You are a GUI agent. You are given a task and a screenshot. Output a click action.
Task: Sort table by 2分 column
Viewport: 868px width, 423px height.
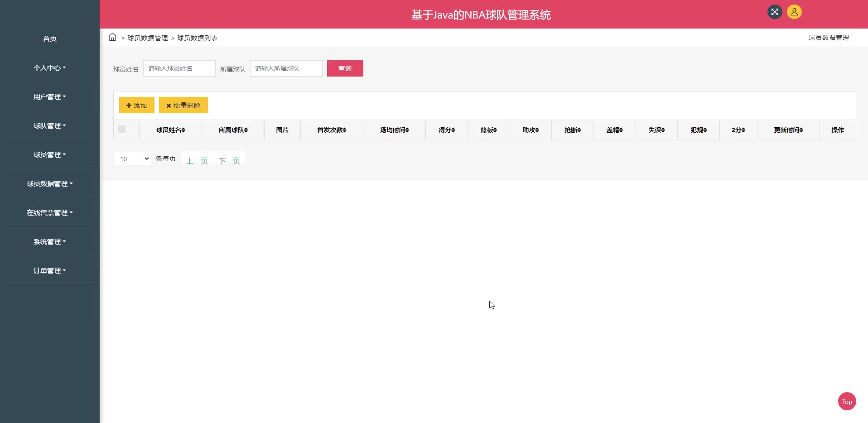(x=738, y=130)
